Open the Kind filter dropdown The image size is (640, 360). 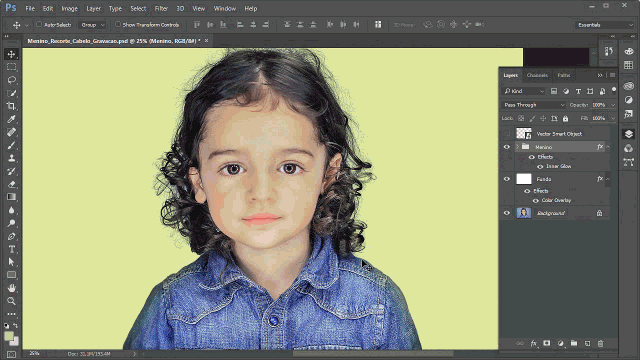524,91
